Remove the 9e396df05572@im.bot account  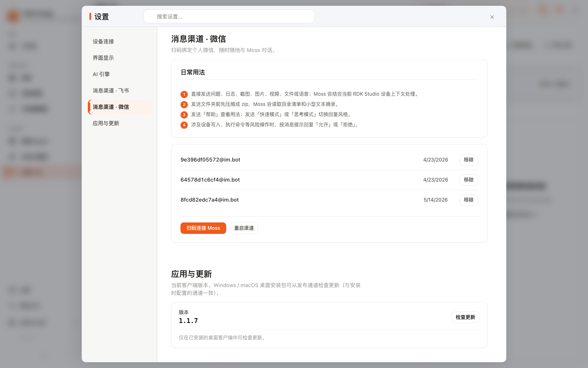[x=468, y=160]
